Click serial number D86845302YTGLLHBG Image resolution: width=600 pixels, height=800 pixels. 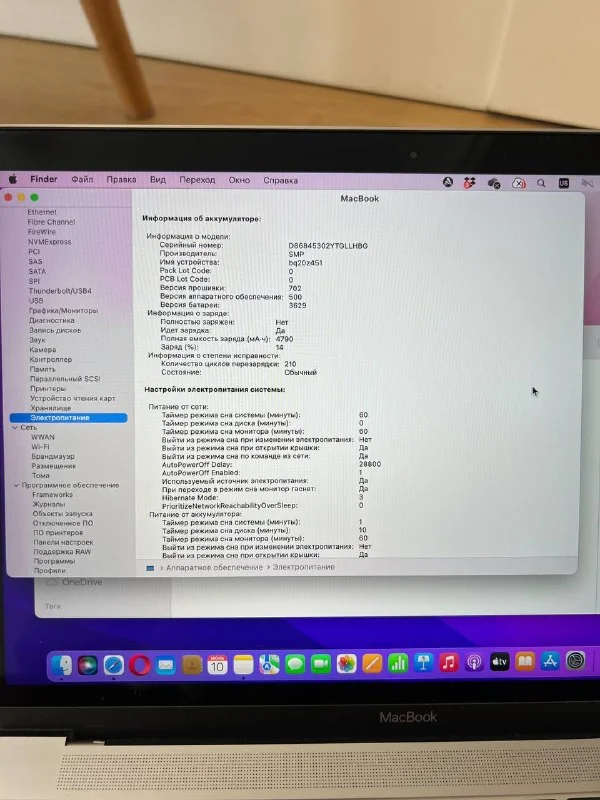[328, 246]
